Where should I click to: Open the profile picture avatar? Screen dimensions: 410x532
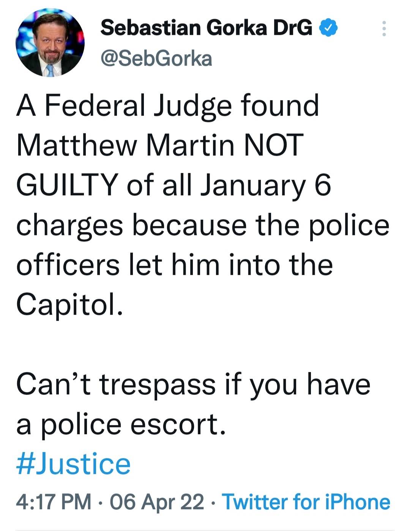pos(50,42)
